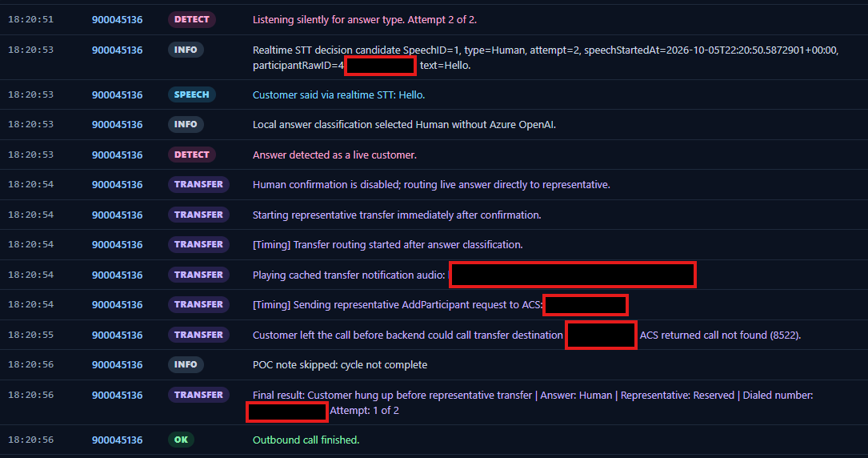
Task: Click timestamp 18:20:51
Action: (31, 19)
